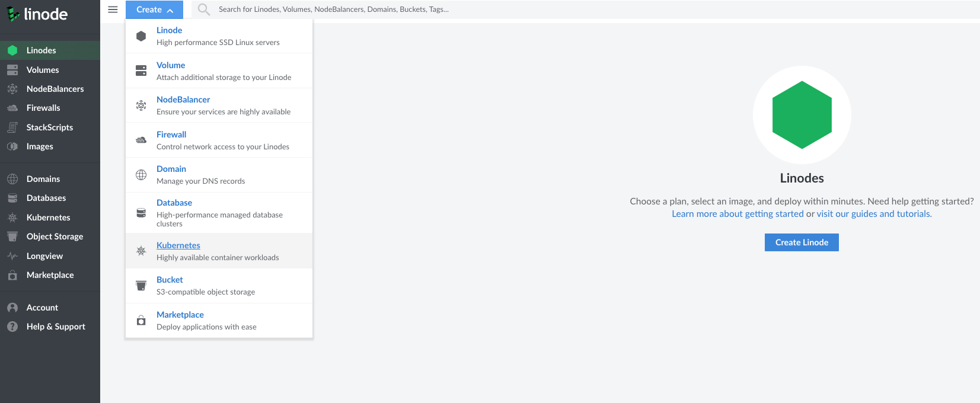Choose Kubernetes from the Create menu
980x403 pixels.
178,245
